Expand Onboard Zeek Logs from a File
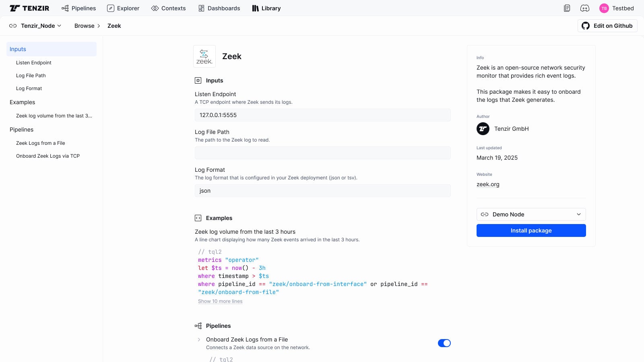Viewport: 644px width, 362px height. pos(199,339)
